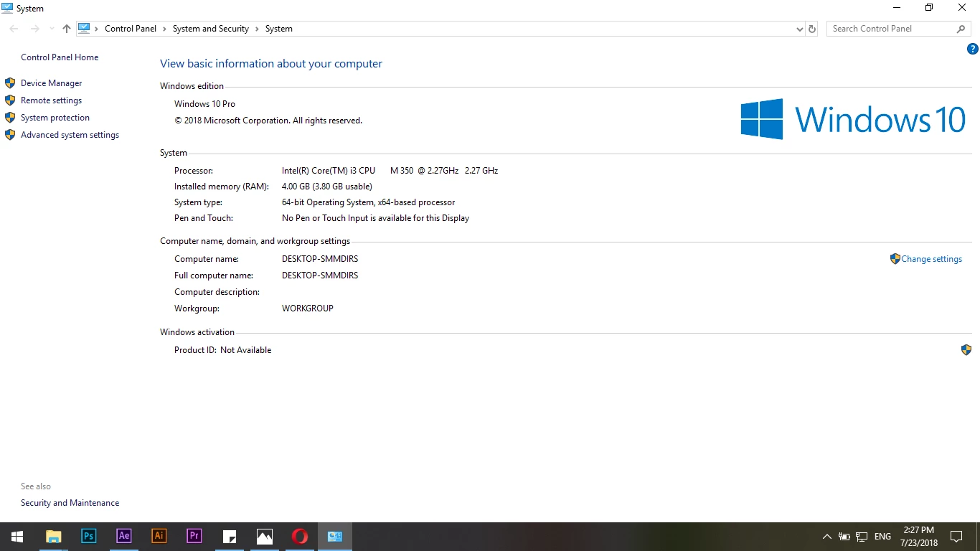Expand the chevron before Control Panel breadcrumb

click(97, 29)
